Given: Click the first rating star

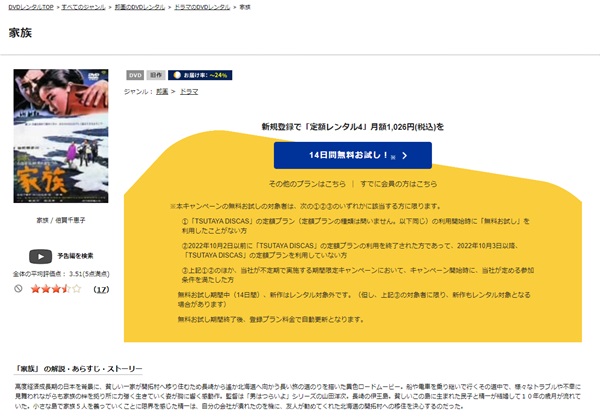Looking at the screenshot, I should tap(35, 289).
